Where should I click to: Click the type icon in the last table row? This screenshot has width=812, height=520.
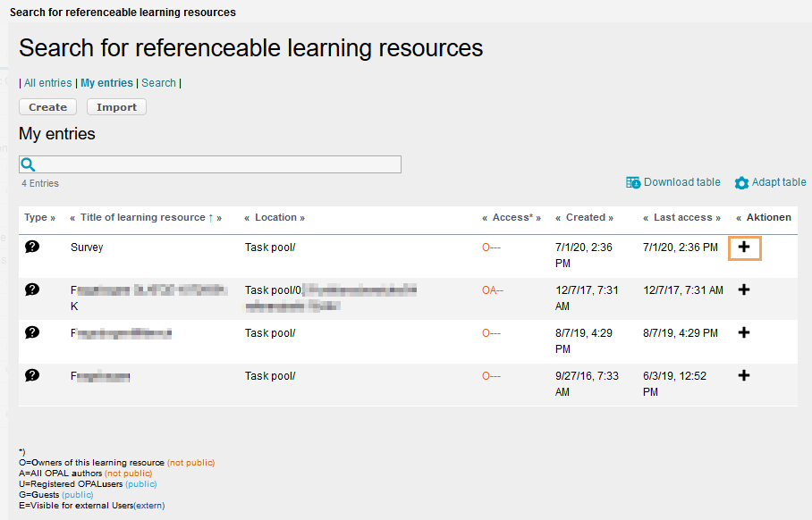pyautogui.click(x=32, y=375)
